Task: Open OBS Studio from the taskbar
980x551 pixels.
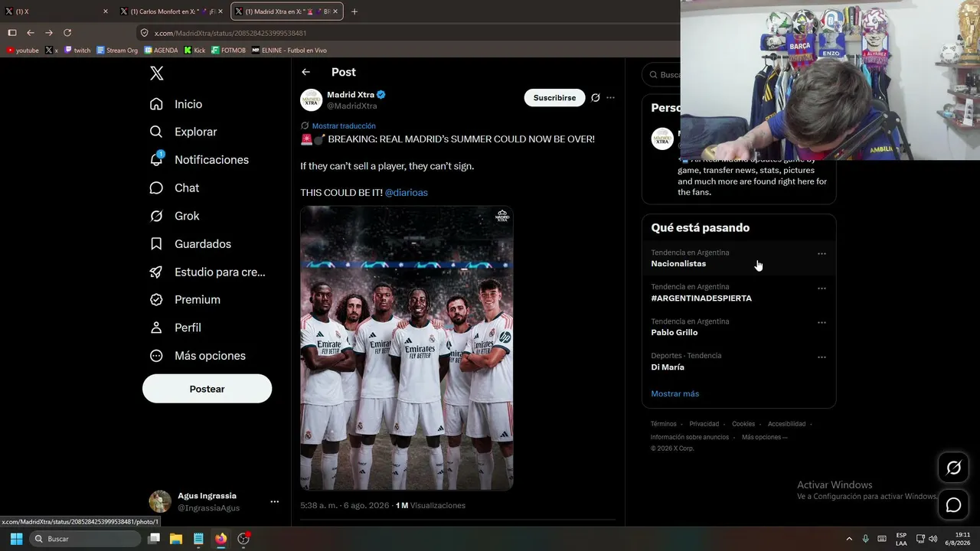Action: tap(243, 539)
